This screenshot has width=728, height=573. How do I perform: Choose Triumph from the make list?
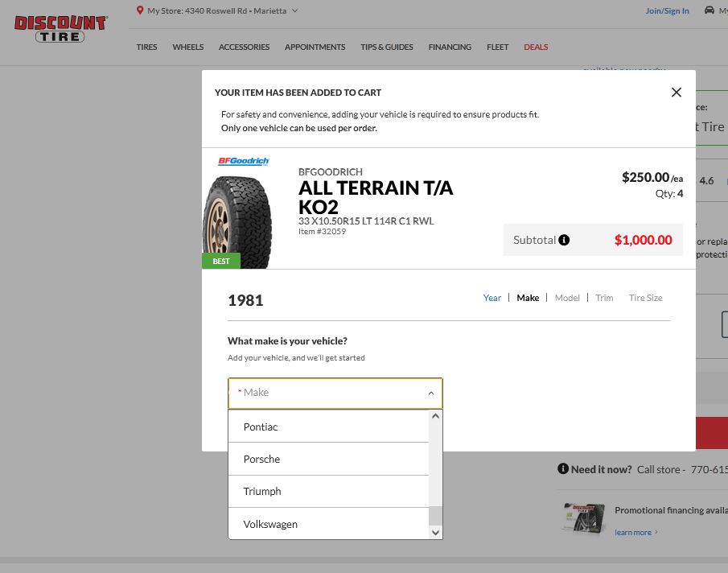click(x=329, y=491)
